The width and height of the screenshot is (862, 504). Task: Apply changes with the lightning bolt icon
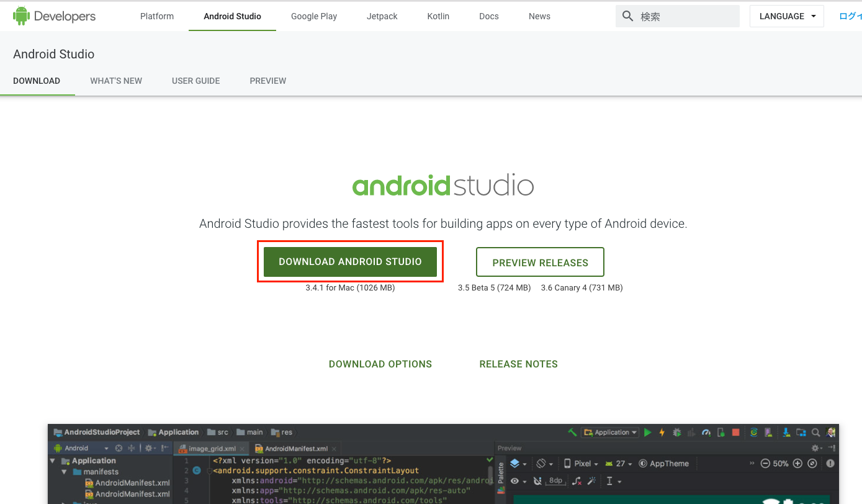coord(662,432)
